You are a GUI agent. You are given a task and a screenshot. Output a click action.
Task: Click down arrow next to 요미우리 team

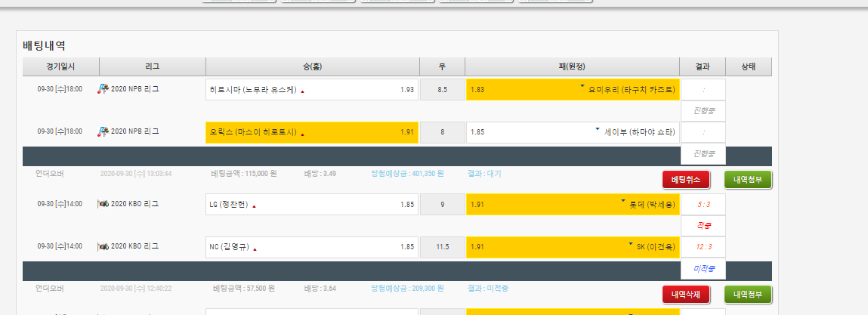click(582, 88)
